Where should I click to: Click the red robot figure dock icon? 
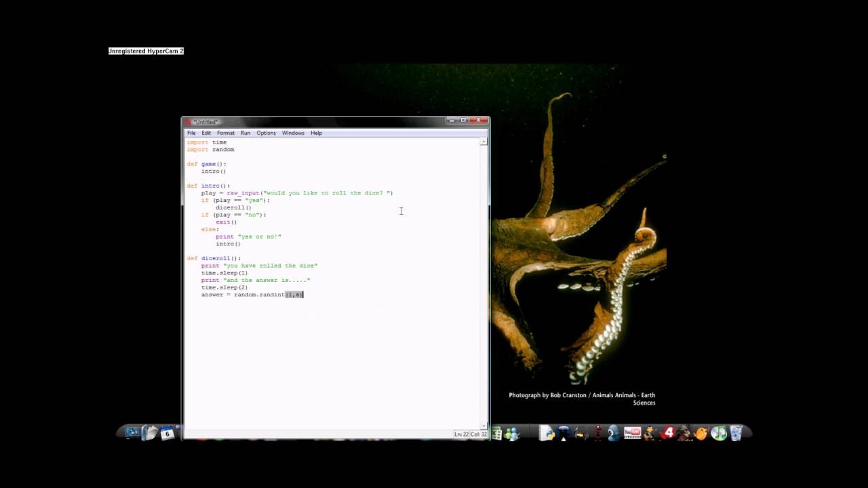598,433
